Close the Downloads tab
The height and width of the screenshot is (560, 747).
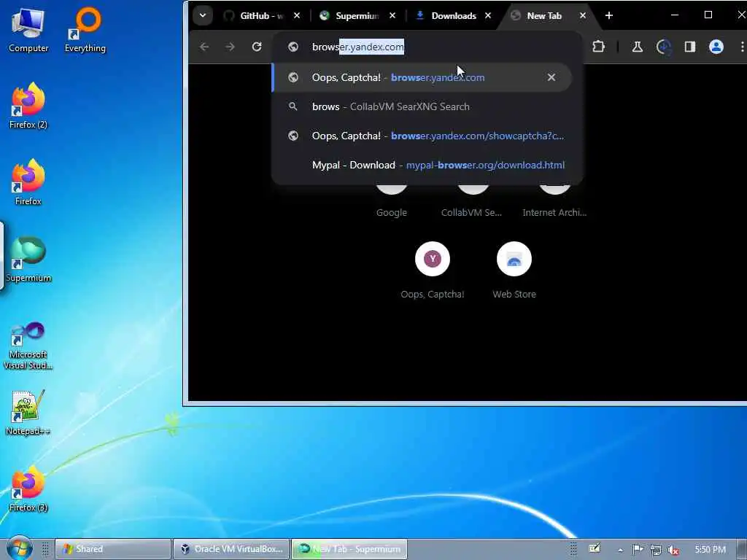(x=488, y=16)
